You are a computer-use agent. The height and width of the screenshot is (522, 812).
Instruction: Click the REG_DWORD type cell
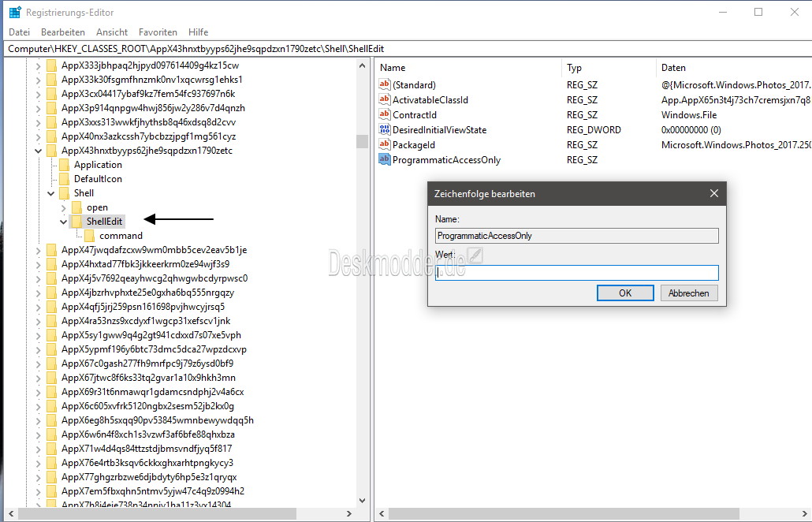point(594,130)
